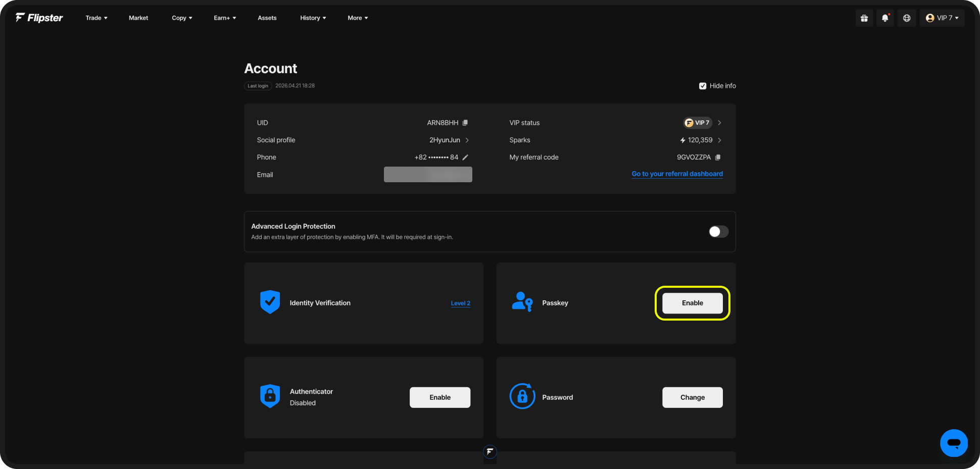Click the Password lock icon

tap(522, 396)
